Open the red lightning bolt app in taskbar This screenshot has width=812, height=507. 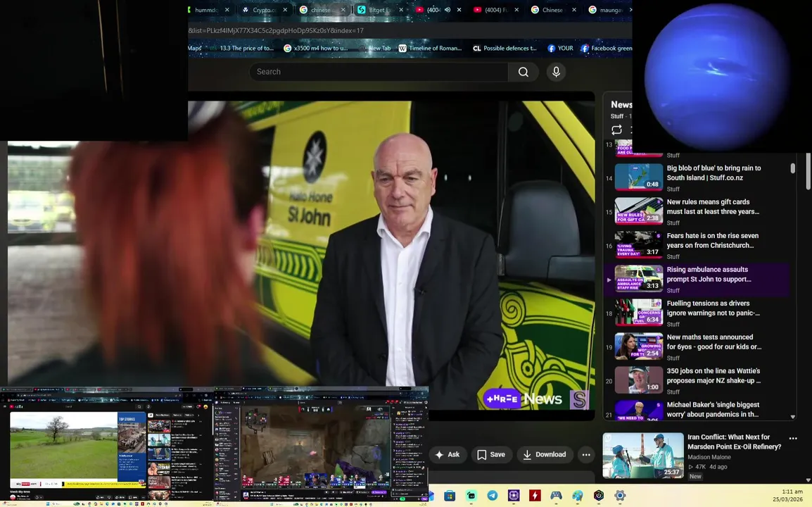(535, 496)
